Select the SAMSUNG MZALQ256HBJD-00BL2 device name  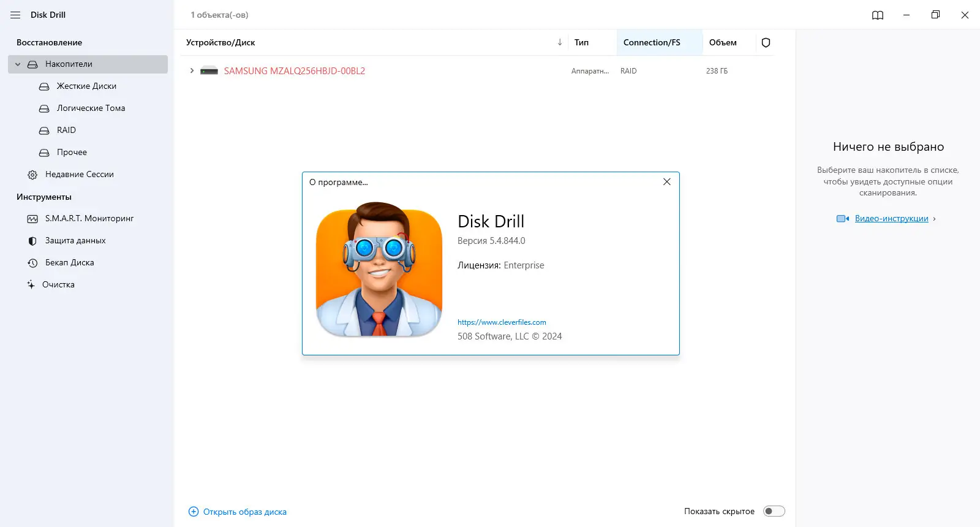pos(295,71)
